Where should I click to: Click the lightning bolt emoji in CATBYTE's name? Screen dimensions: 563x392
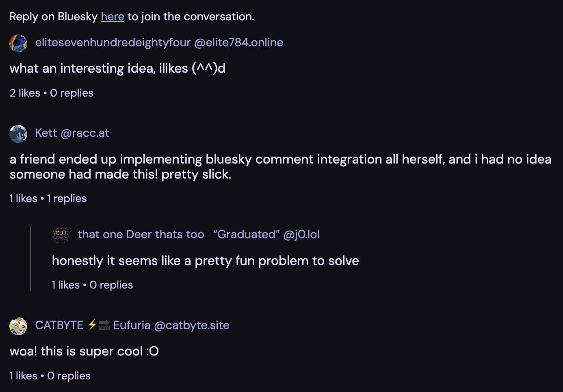click(92, 325)
